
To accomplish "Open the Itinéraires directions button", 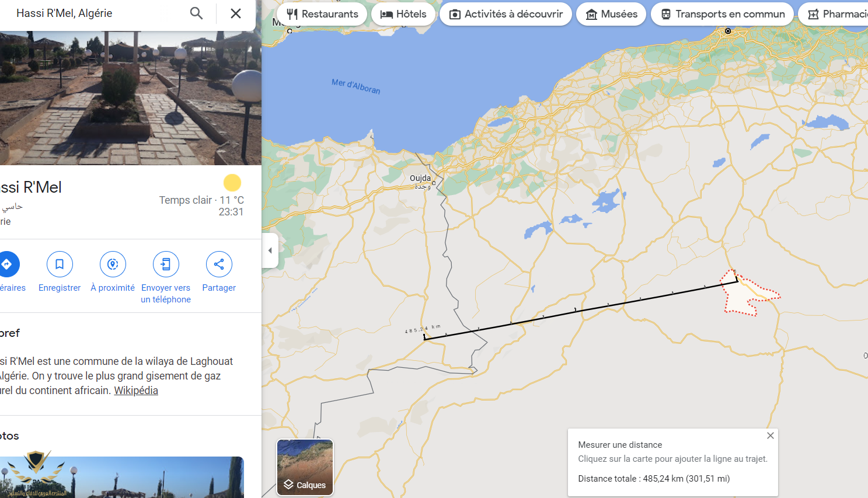I will pyautogui.click(x=7, y=264).
